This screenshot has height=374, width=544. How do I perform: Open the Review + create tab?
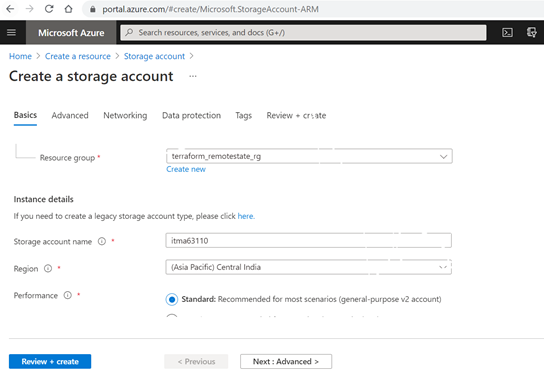296,115
